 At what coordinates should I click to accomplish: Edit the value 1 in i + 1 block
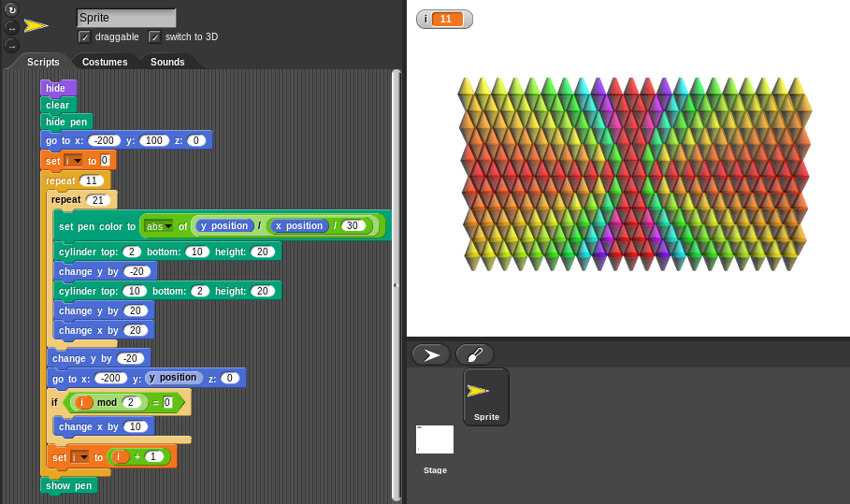[154, 457]
